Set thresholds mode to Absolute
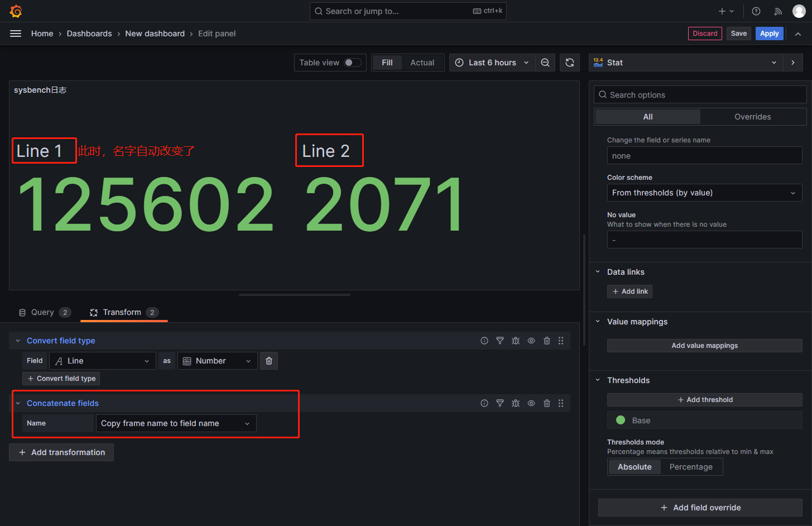 635,467
